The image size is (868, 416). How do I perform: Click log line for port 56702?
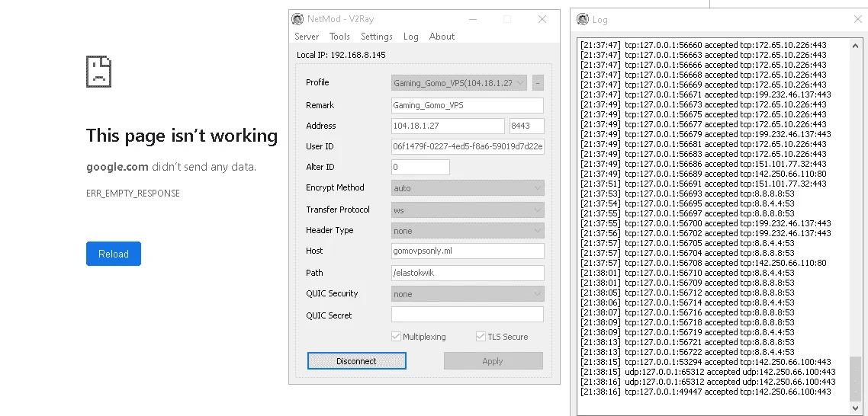coord(706,233)
